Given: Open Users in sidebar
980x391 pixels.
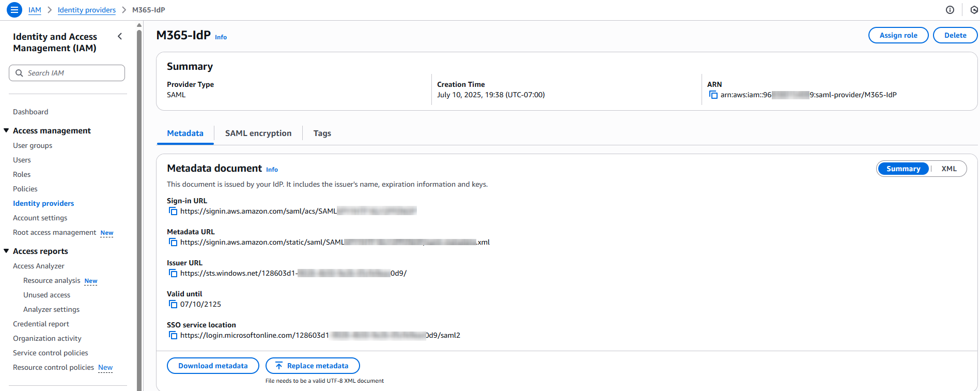Looking at the screenshot, I should click(22, 160).
